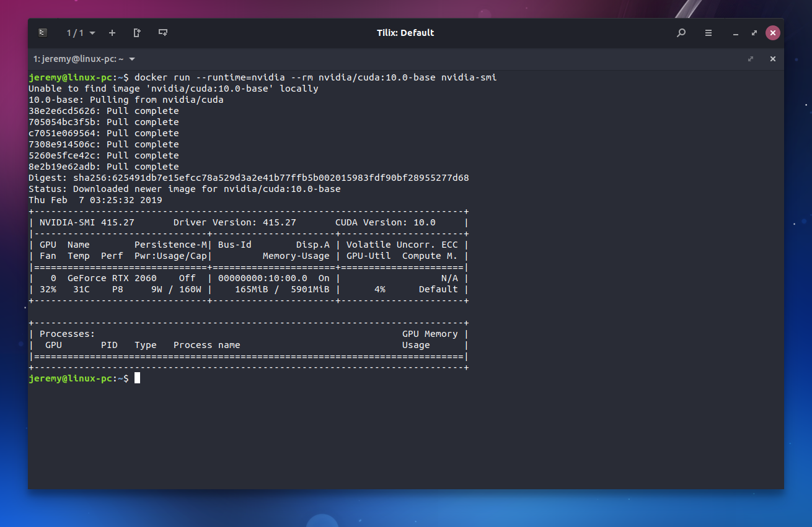The width and height of the screenshot is (812, 527).
Task: Click GPU-Util value '4%'
Action: click(x=380, y=289)
